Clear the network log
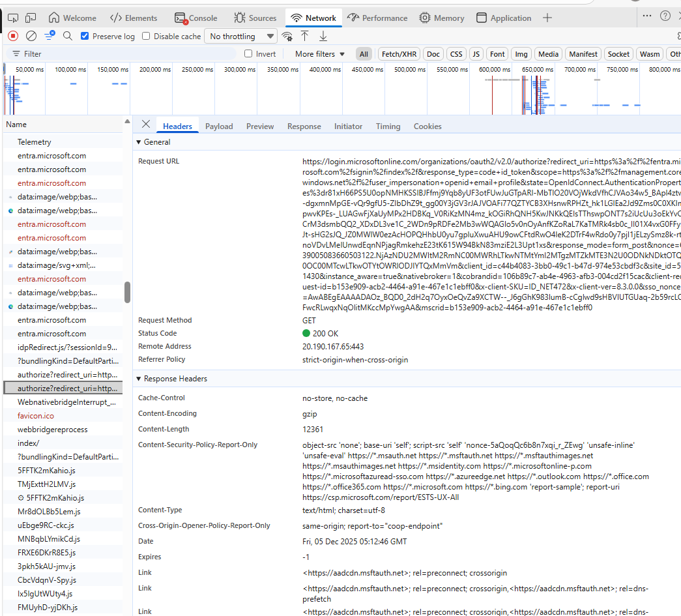This screenshot has width=681, height=616. click(31, 37)
